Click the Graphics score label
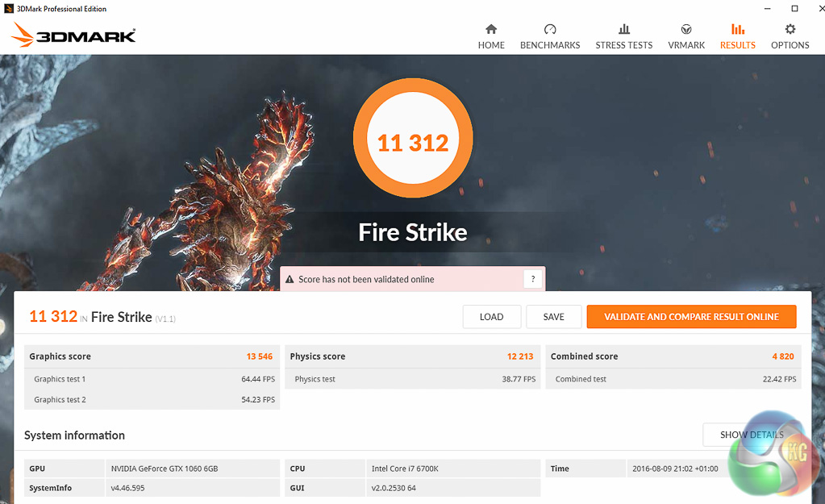Viewport: 825px width, 504px height. click(x=60, y=356)
